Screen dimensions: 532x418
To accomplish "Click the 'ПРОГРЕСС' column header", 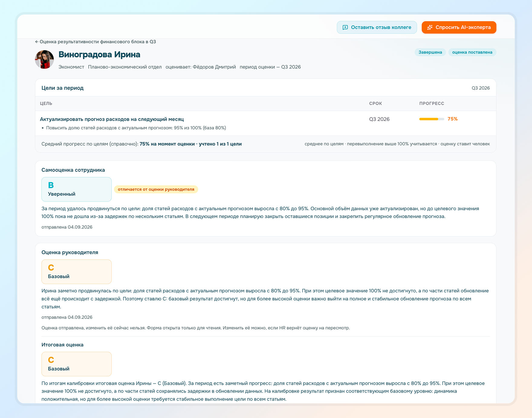I will [432, 103].
